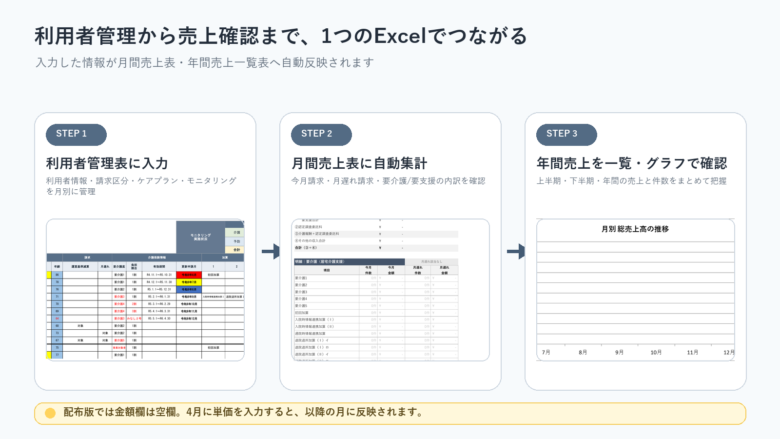Click the STEP 3 badge

pos(567,134)
